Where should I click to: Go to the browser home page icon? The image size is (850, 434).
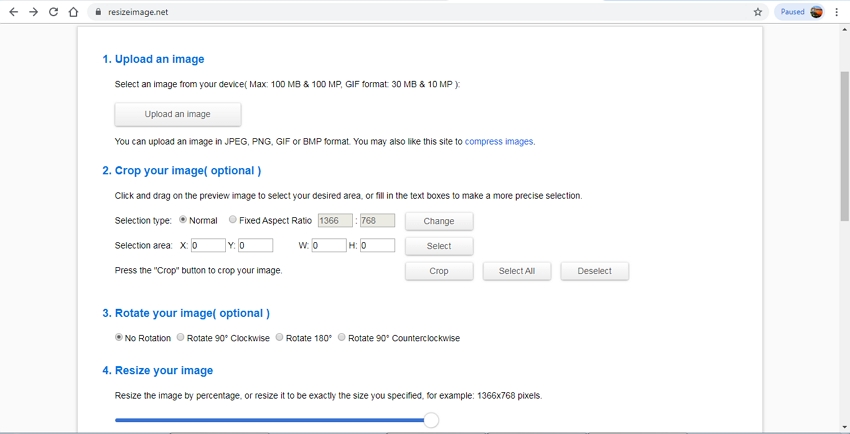(73, 12)
